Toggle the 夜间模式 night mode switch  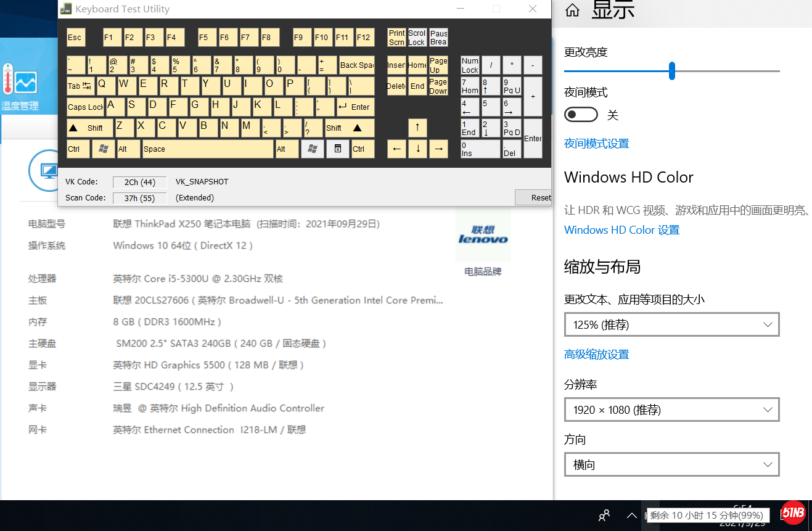[581, 115]
